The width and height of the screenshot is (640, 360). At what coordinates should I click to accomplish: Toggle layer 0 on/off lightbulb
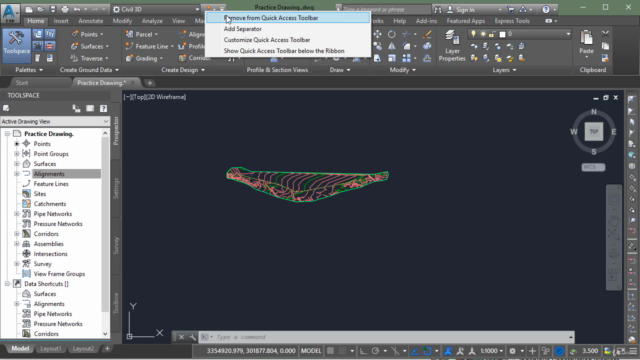[x=473, y=34]
